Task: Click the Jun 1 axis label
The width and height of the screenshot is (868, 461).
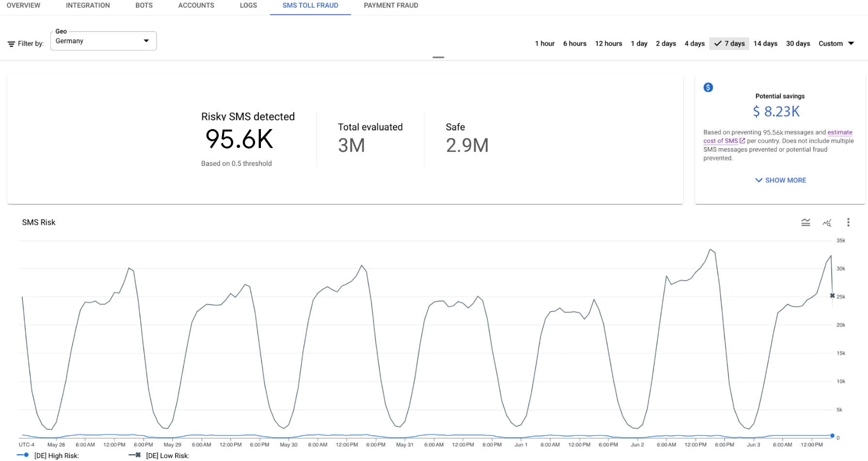Action: click(x=521, y=445)
